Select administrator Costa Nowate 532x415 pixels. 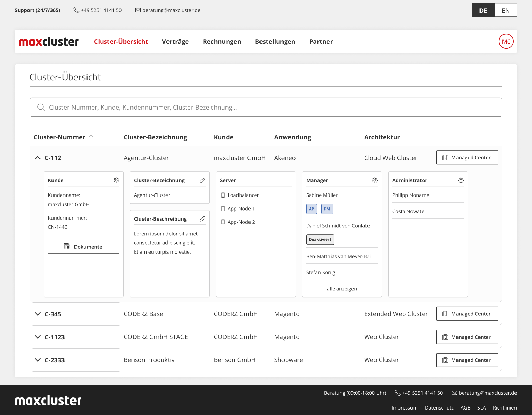[x=408, y=211]
